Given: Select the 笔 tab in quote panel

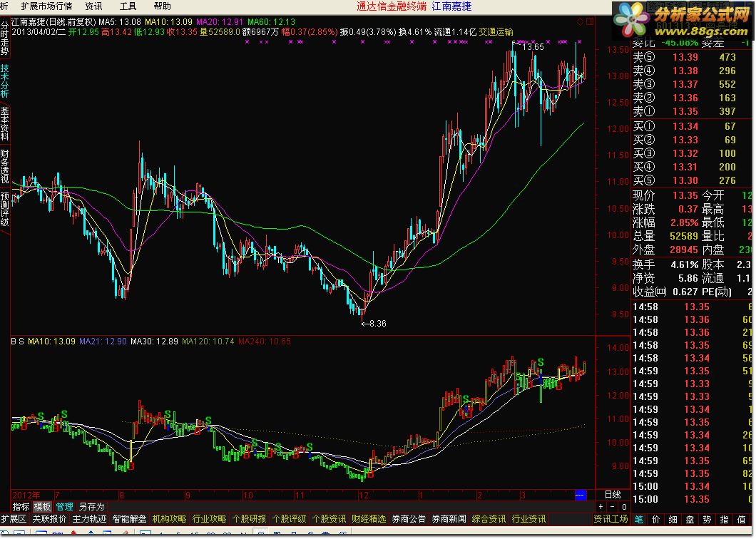Looking at the screenshot, I should [x=639, y=519].
